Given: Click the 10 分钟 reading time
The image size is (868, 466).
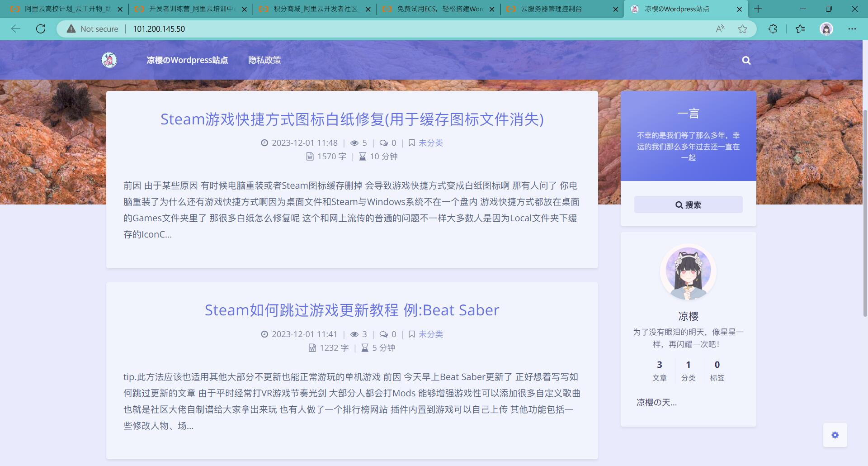Looking at the screenshot, I should [383, 157].
